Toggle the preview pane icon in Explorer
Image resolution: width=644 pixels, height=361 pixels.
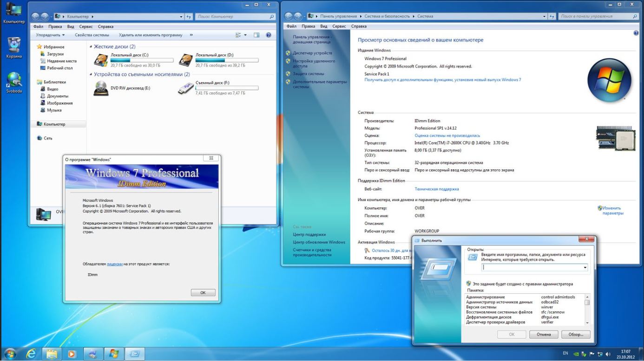(256, 35)
